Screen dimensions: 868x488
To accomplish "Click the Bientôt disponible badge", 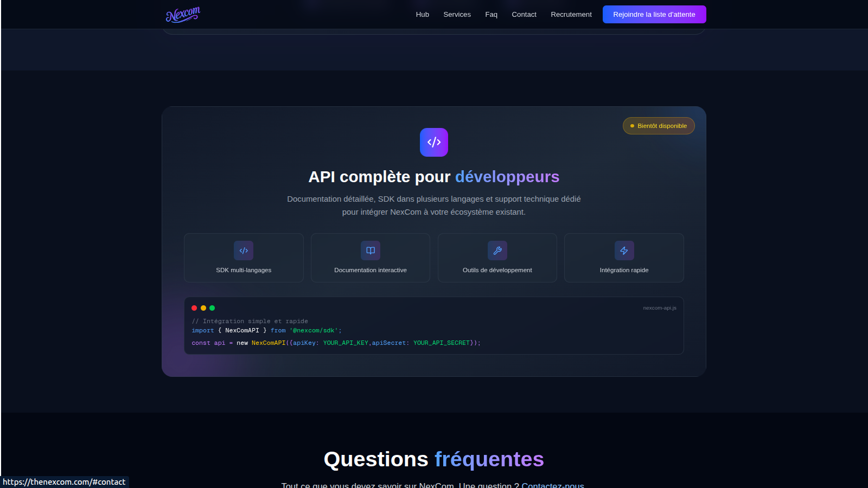I will coord(659,126).
